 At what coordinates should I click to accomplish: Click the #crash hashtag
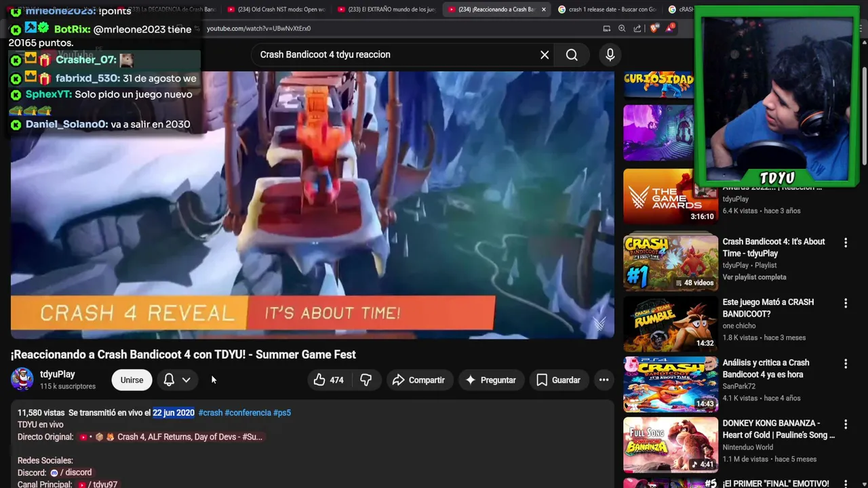point(210,413)
